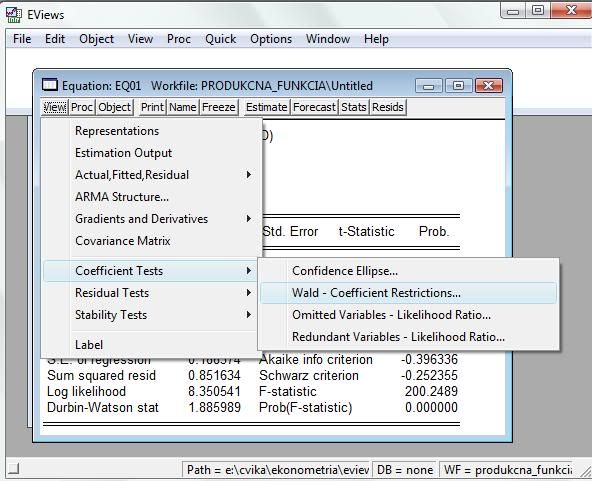Image resolution: width=592 pixels, height=481 pixels.
Task: Click the EViews application icon in title bar
Action: [x=14, y=15]
